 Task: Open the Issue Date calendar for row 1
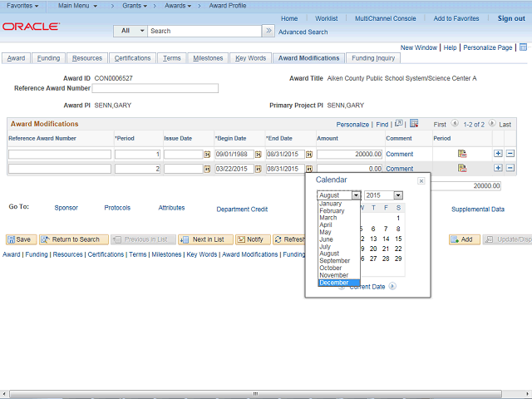208,155
